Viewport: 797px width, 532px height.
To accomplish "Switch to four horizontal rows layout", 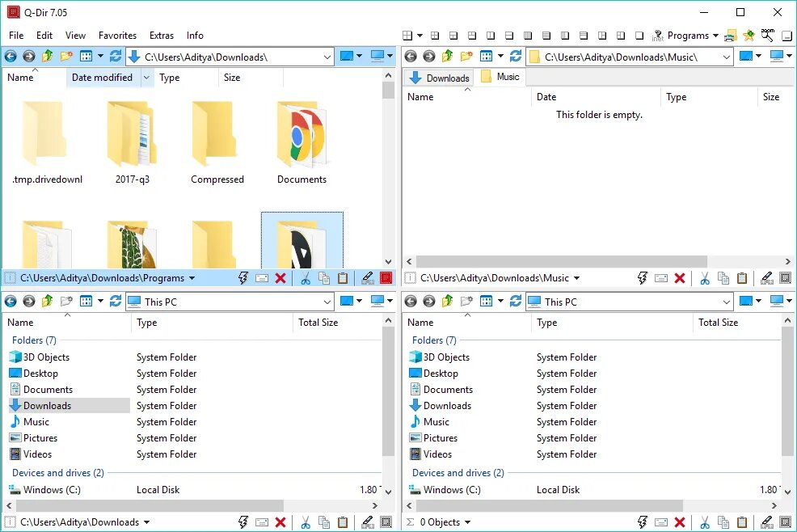I will coord(546,36).
